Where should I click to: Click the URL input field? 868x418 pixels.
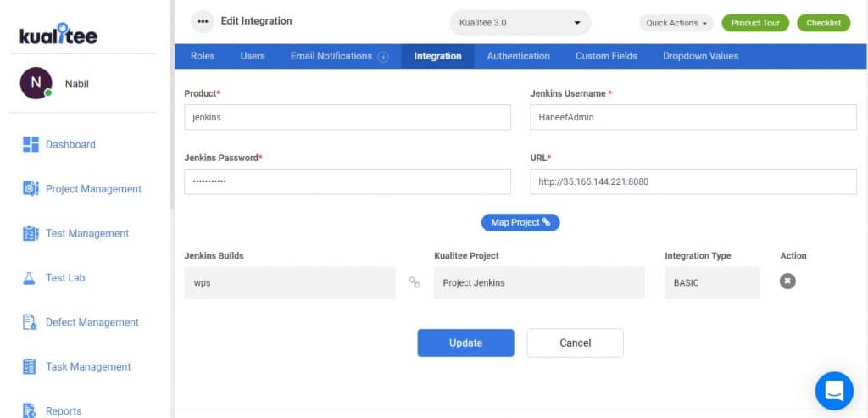(x=693, y=181)
